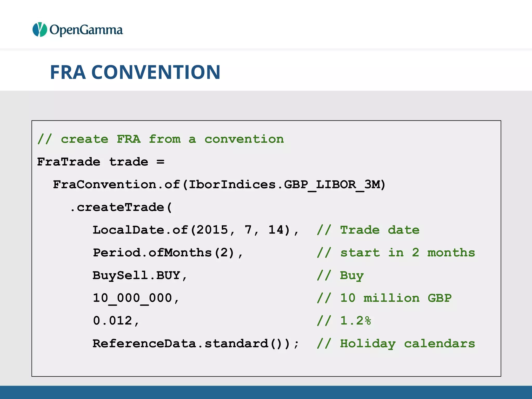The width and height of the screenshot is (532, 399).
Task: Click the line 'FraTrade trade ='
Action: (101, 162)
